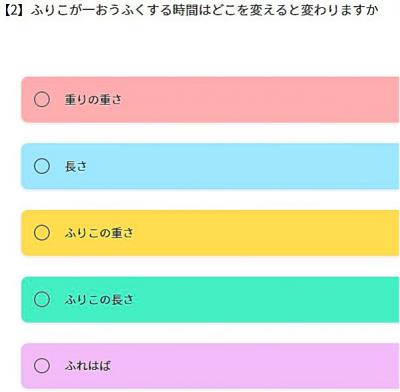Screen dimensions: 400x392
Task: Click the question text ふりこが一おうふくする時間
Action: tap(116, 11)
